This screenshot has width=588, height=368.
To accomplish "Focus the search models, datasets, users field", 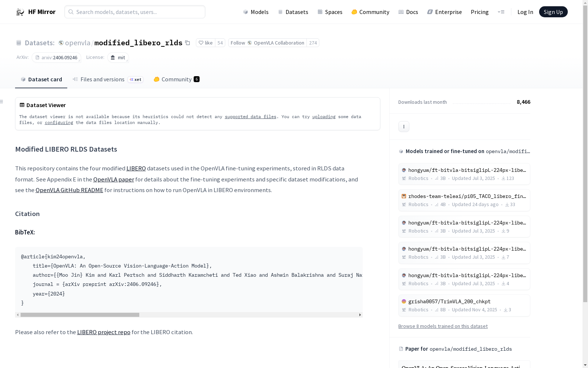I will 135,12.
